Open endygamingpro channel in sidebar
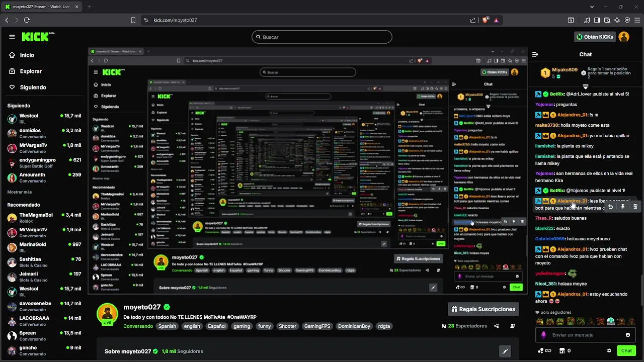Screen dimensions: 644x362 [44, 163]
